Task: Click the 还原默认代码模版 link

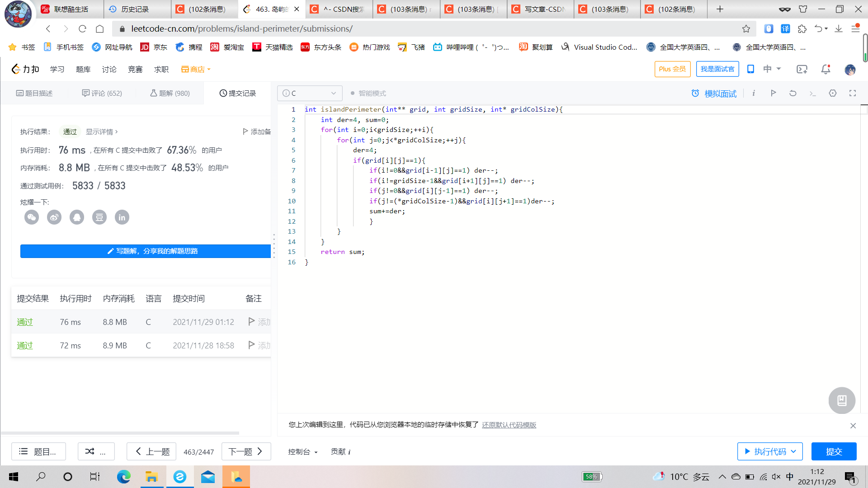Action: [x=509, y=425]
